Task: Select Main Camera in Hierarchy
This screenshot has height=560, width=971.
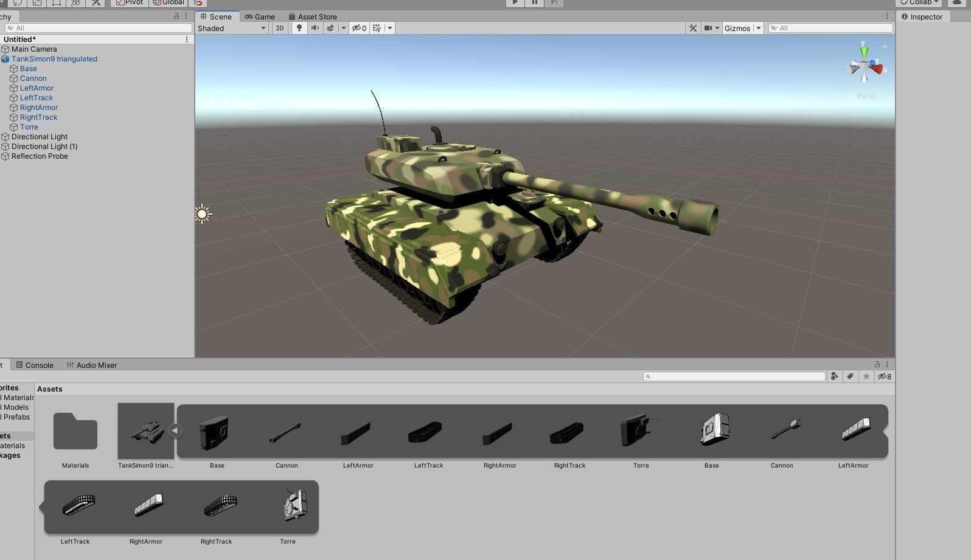Action: point(34,49)
